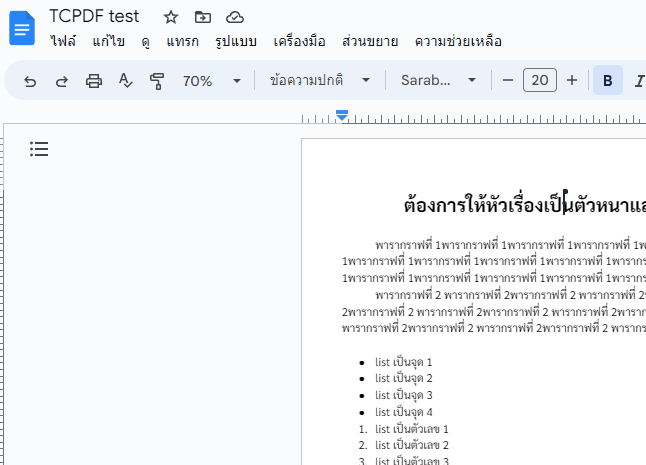Run spelling and grammar check
646x465 pixels.
point(125,81)
